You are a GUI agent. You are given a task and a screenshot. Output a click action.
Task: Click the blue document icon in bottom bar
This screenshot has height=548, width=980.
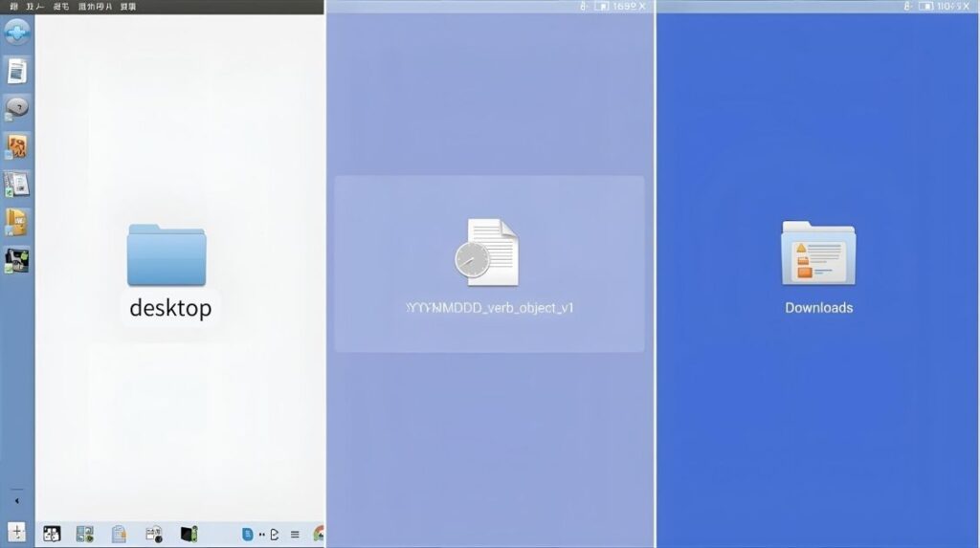pyautogui.click(x=248, y=534)
